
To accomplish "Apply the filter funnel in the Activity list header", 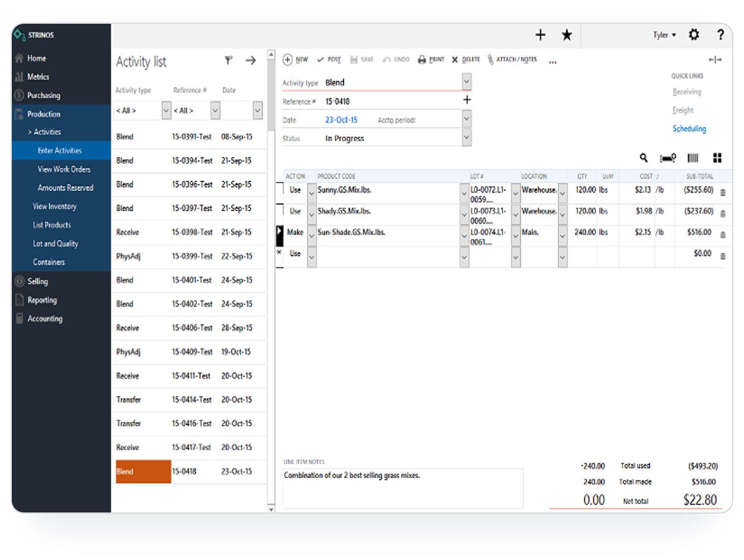I will [x=228, y=60].
